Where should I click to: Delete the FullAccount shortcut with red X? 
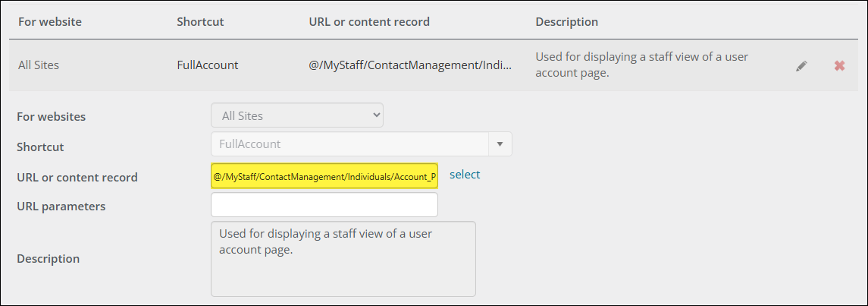click(839, 66)
